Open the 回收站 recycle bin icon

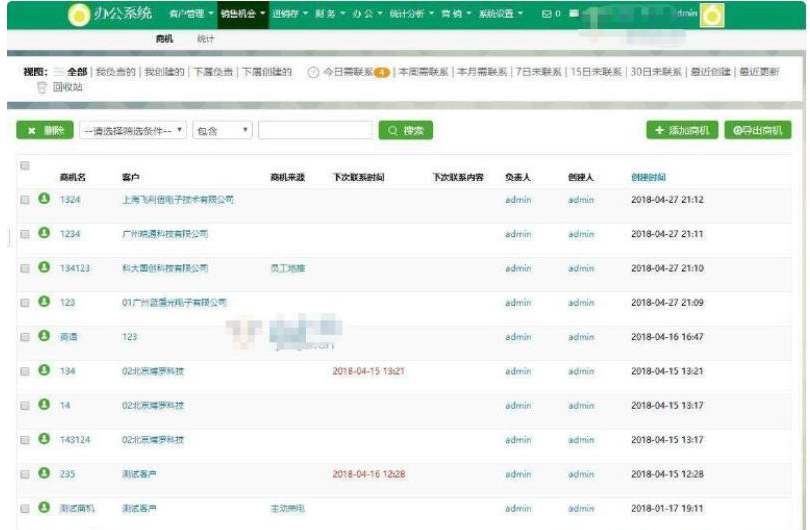tap(42, 87)
